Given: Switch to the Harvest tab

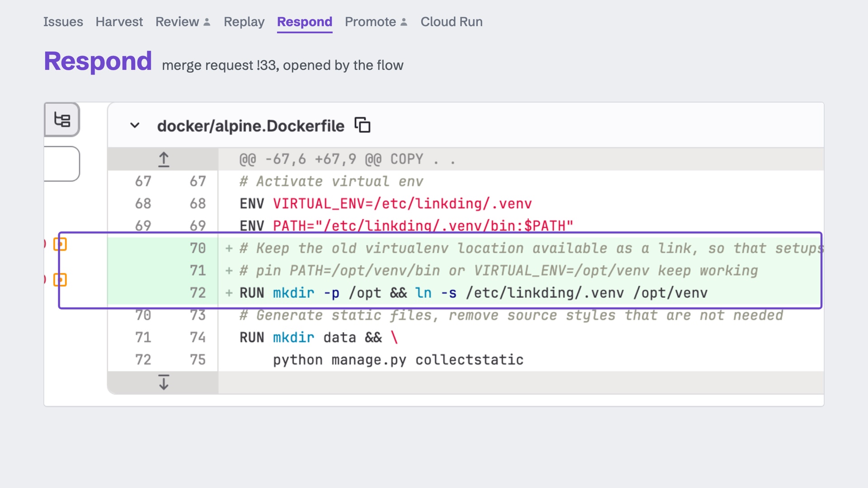Looking at the screenshot, I should pos(119,22).
